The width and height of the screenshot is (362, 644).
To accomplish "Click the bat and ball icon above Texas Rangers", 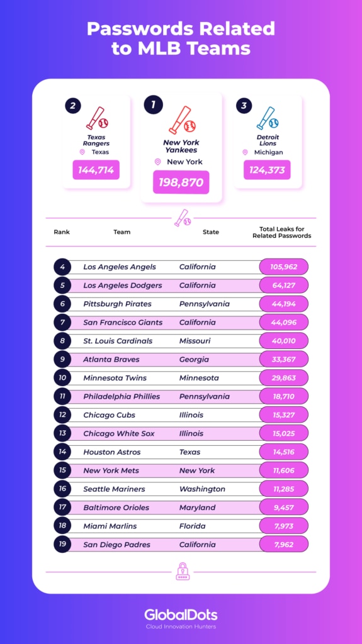I will click(97, 118).
